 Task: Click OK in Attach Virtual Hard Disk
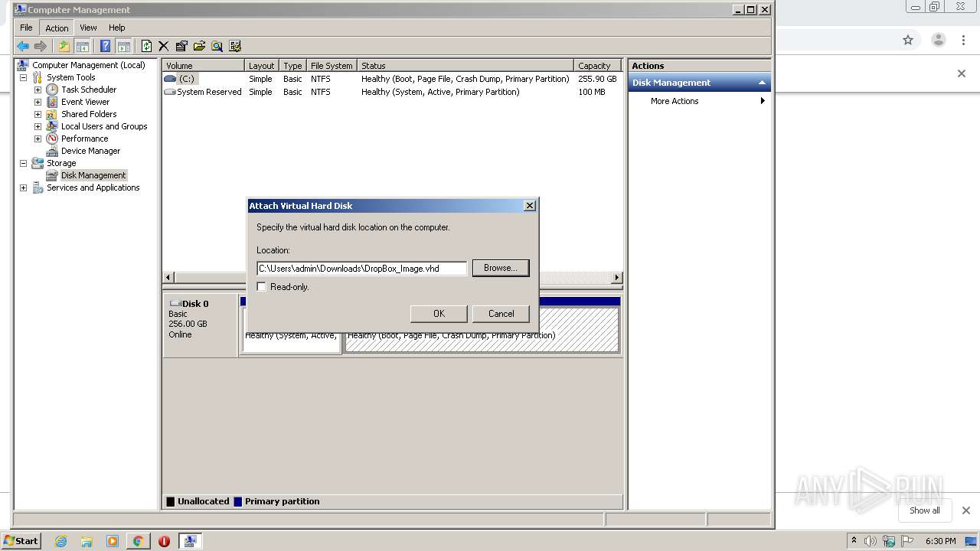point(439,314)
